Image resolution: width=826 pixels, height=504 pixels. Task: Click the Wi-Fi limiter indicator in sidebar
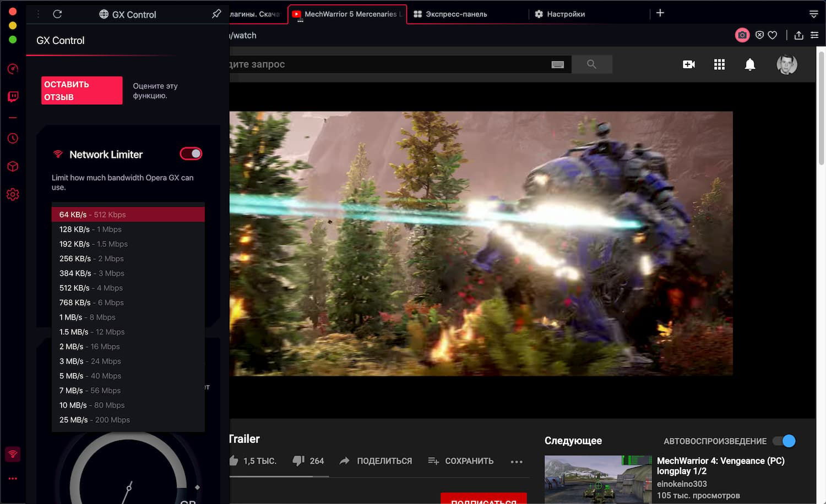tap(13, 454)
